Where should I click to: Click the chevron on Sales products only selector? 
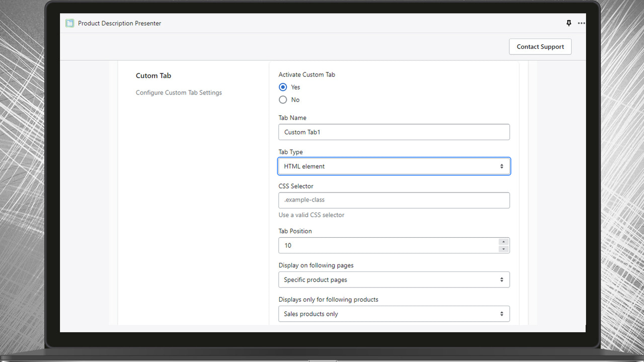[502, 313]
